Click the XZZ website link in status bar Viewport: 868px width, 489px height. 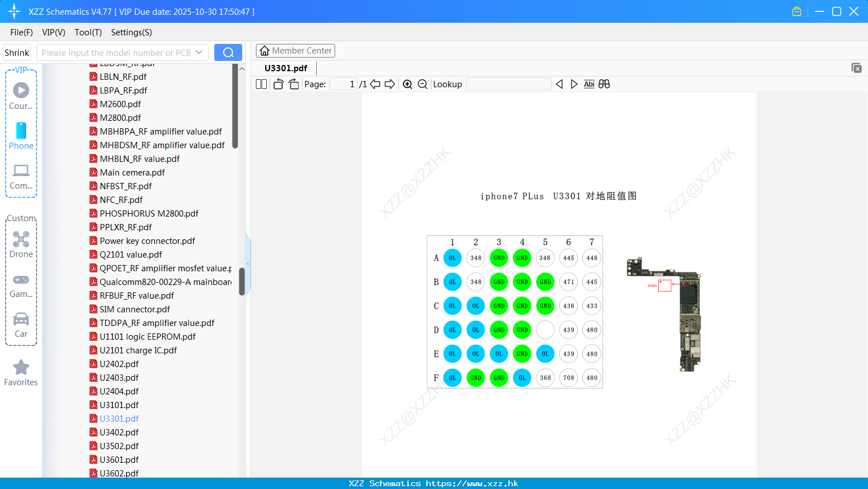[472, 483]
